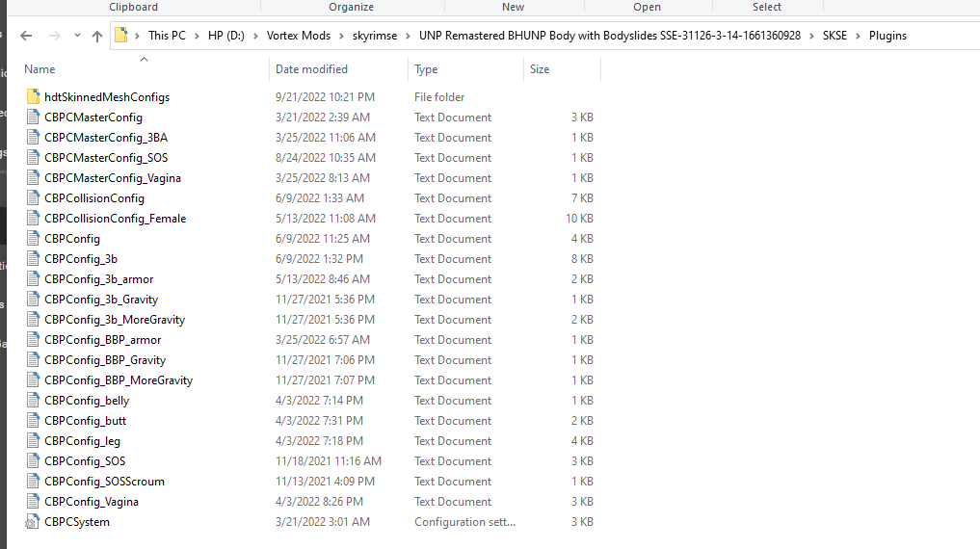Select CBPConfig_SOS file icon
The image size is (980, 549).
click(33, 461)
